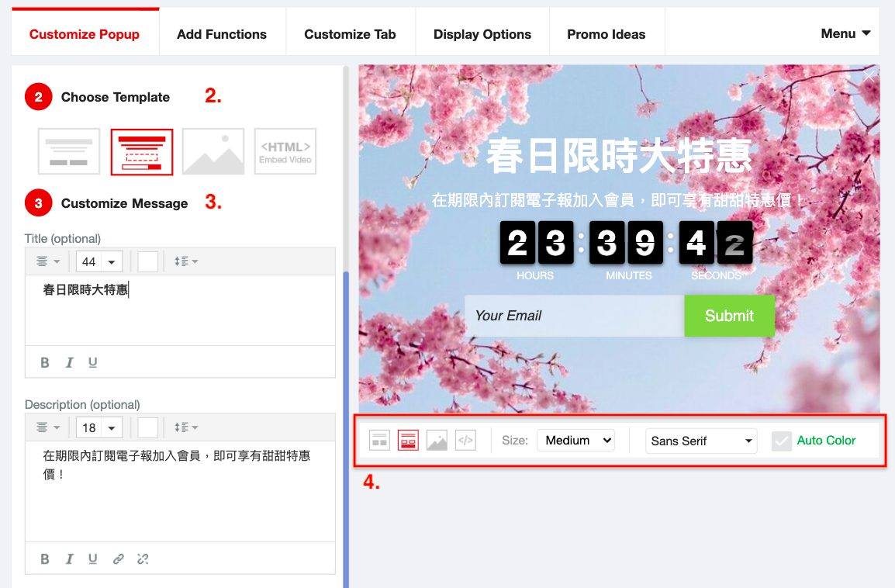This screenshot has height=588, width=895.
Task: Open Description font size 18 dropdown
Action: coord(99,427)
